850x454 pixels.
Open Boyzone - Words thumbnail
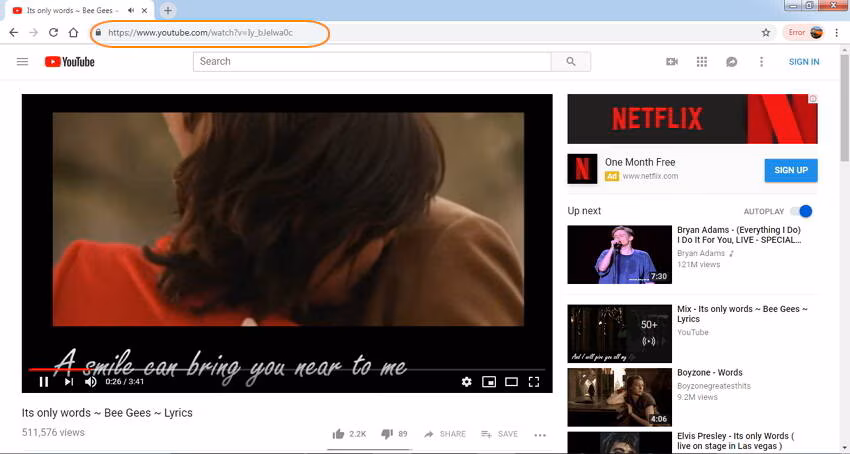[x=620, y=398]
